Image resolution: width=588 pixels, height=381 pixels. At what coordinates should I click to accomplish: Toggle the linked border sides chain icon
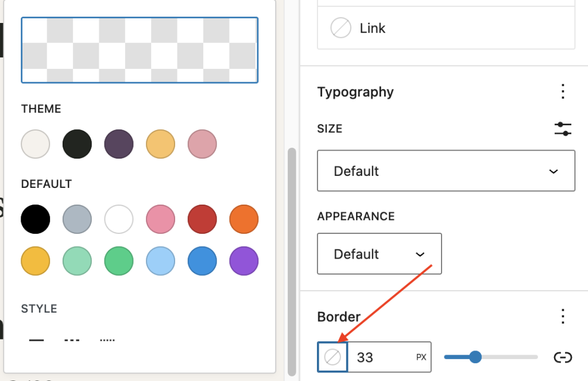tap(563, 357)
